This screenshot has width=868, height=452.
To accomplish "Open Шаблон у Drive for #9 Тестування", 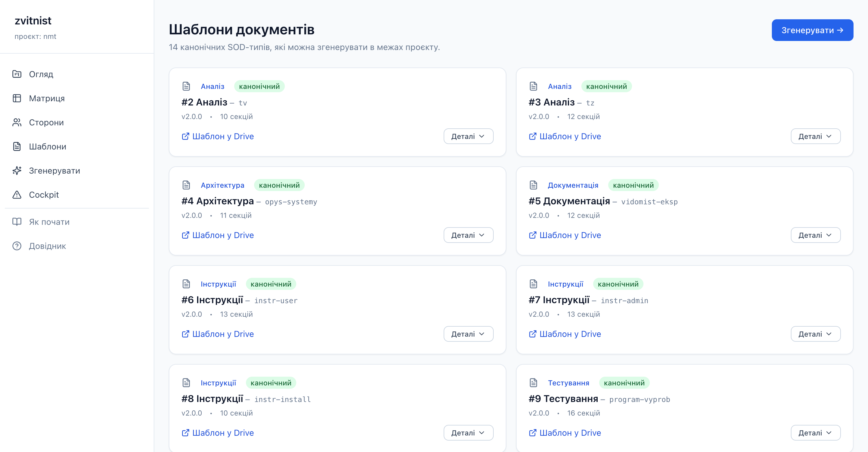I will click(x=565, y=433).
